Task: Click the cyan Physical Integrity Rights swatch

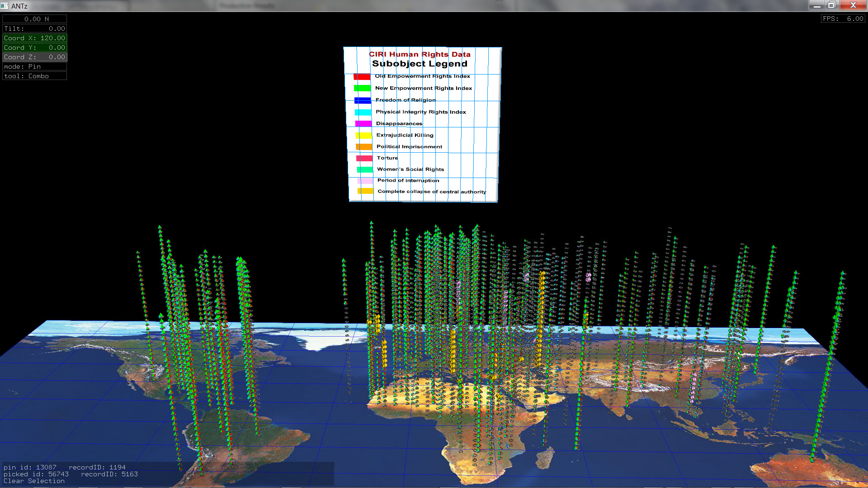Action: (x=363, y=112)
